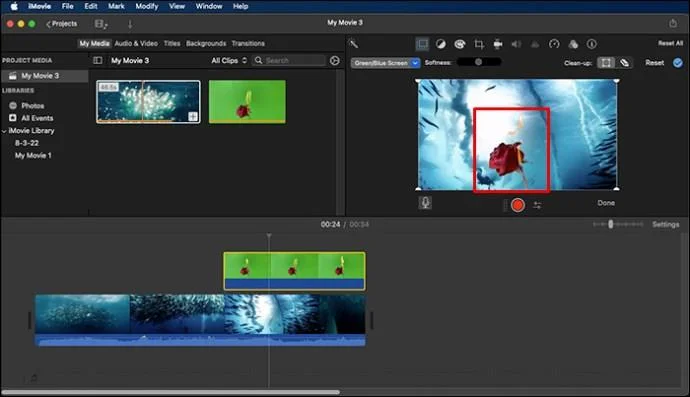Open the Green/Blue Screen overlay dropdown
Viewport: 690px width, 397px height.
(x=385, y=63)
